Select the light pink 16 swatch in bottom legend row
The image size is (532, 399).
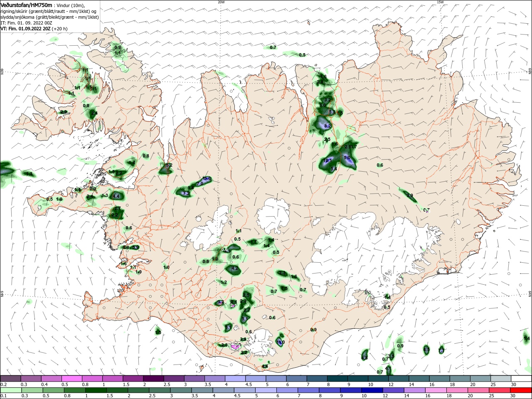coord(436,390)
